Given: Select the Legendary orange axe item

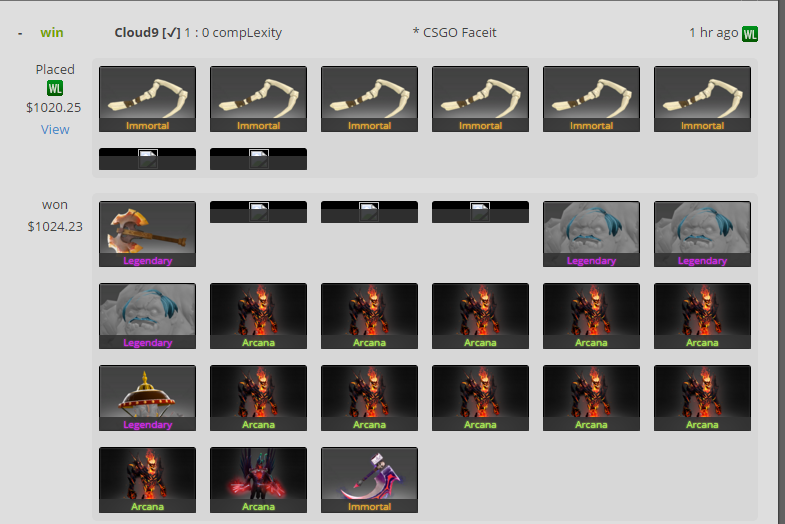Looking at the screenshot, I should [x=147, y=234].
